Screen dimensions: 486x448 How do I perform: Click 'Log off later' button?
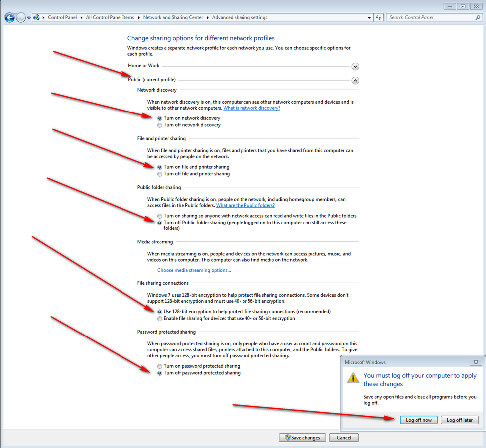tap(460, 420)
